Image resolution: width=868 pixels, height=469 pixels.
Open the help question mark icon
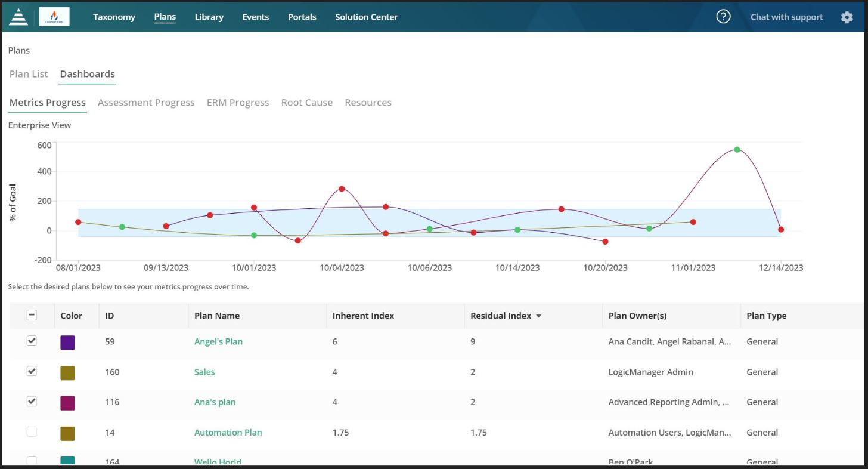point(723,16)
